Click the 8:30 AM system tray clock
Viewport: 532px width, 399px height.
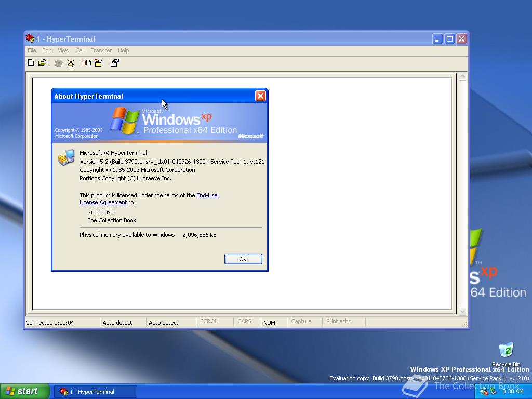pyautogui.click(x=513, y=391)
